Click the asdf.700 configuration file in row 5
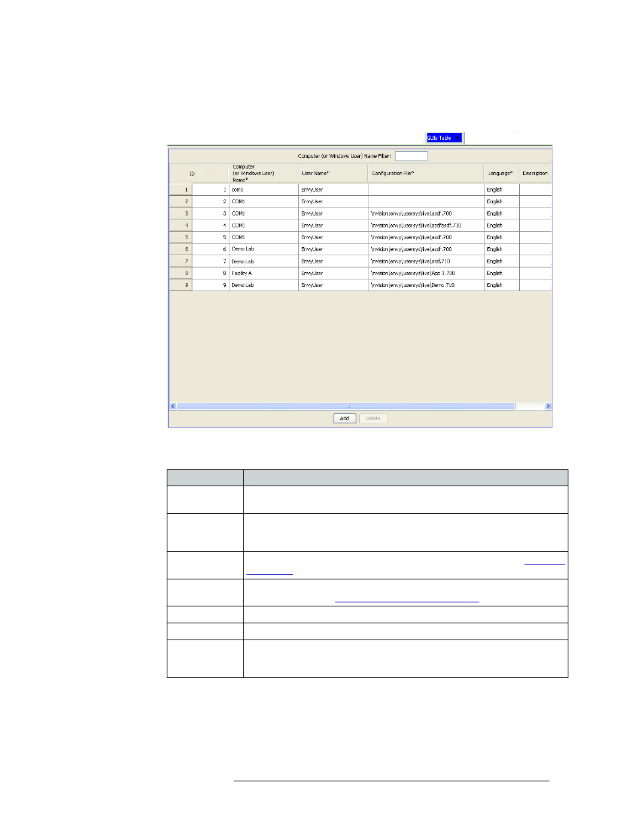This screenshot has width=644, height=834. coord(426,238)
